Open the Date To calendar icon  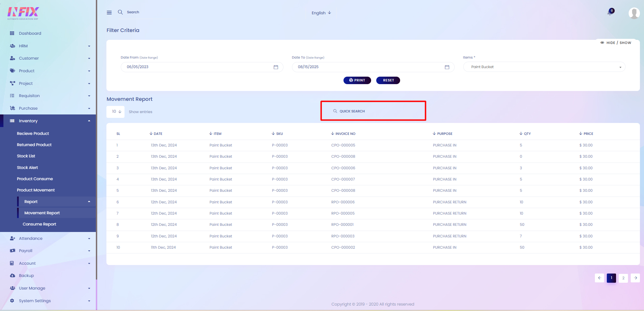pos(447,67)
